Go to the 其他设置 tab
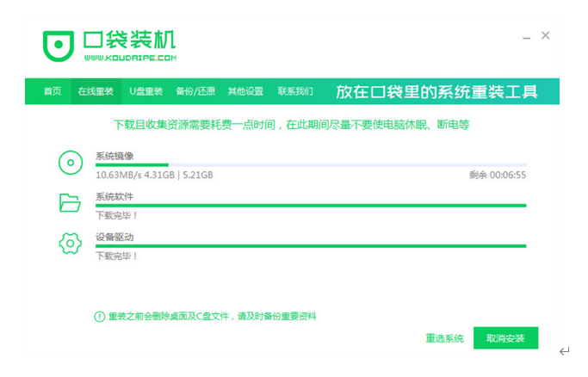Screen dimensions: 588x377 [x=245, y=91]
